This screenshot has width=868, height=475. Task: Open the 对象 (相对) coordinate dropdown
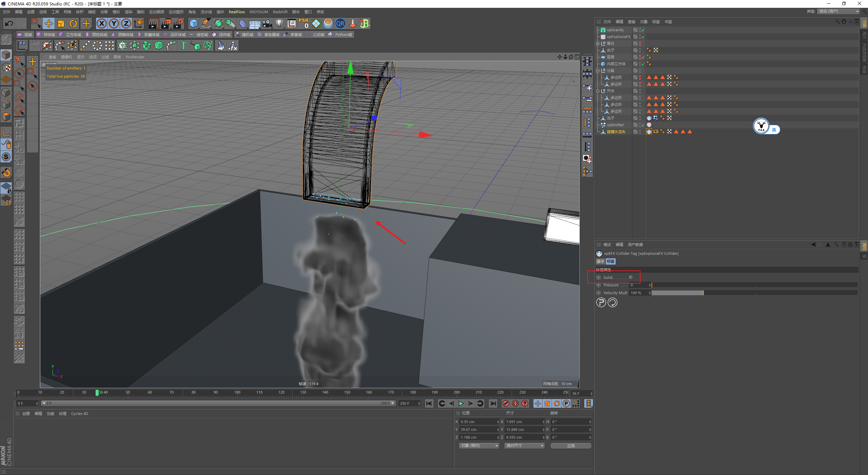tap(479, 445)
